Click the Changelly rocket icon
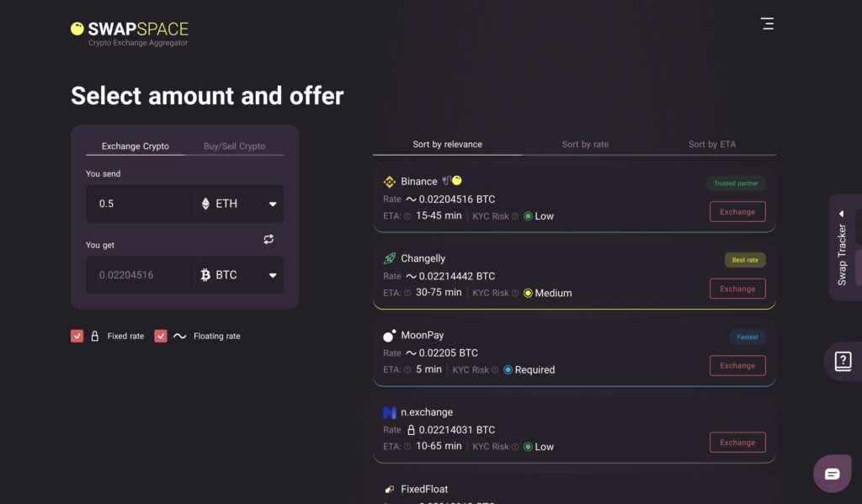The width and height of the screenshot is (862, 504). coord(389,258)
